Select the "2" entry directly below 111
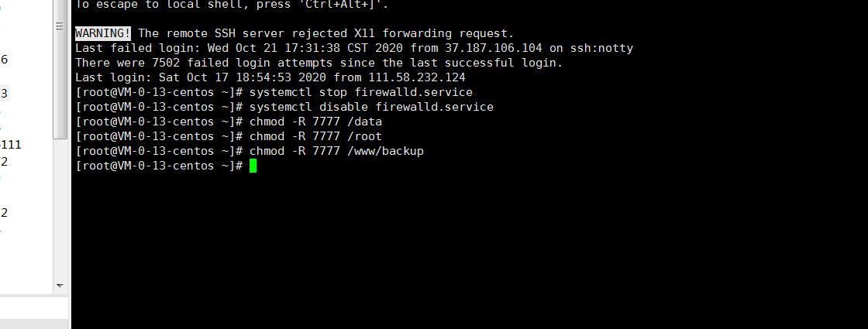This screenshot has width=868, height=329. coord(5,162)
